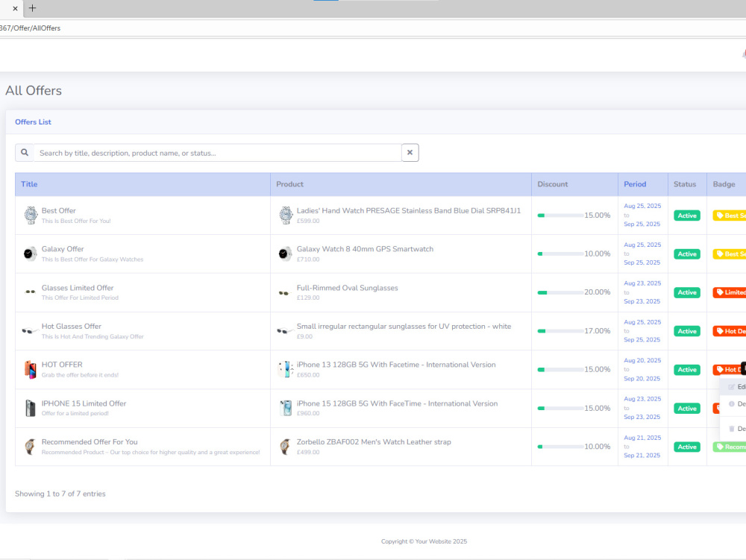
Task: Click the iPhone 13 128GB product image
Action: 286,369
